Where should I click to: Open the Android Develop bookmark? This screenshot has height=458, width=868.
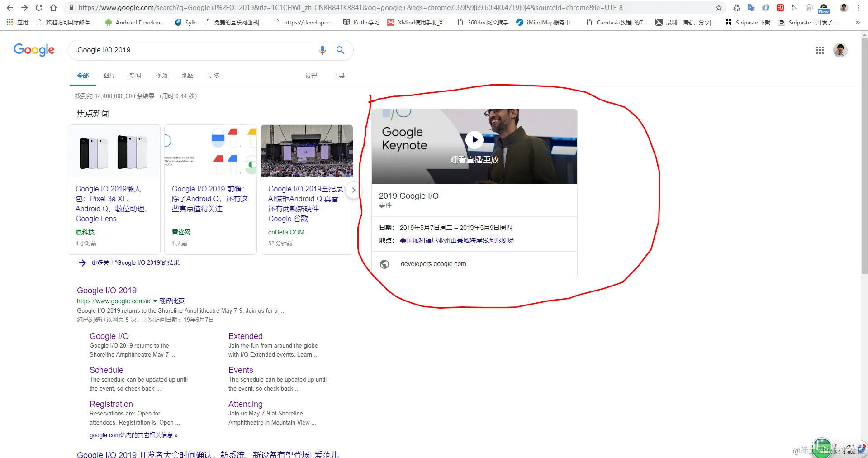(x=134, y=22)
